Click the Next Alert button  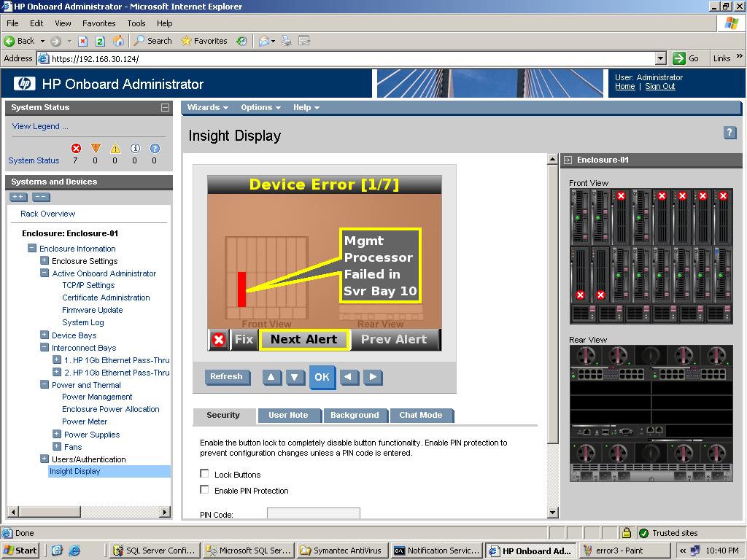[304, 340]
